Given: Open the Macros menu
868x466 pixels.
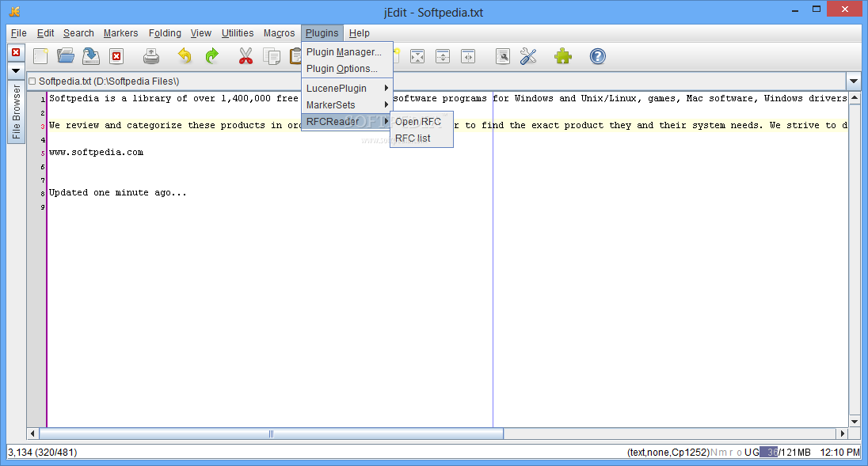Looking at the screenshot, I should click(x=279, y=33).
